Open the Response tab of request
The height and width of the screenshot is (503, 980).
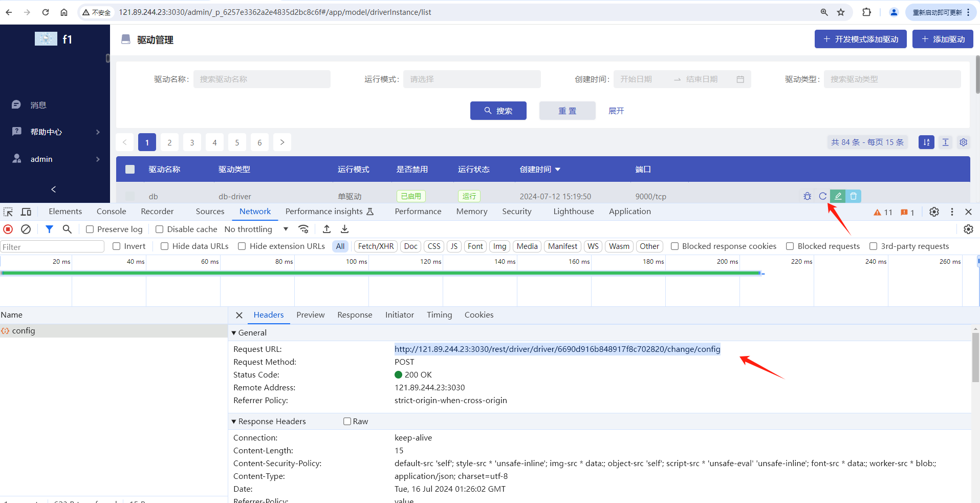pyautogui.click(x=355, y=315)
